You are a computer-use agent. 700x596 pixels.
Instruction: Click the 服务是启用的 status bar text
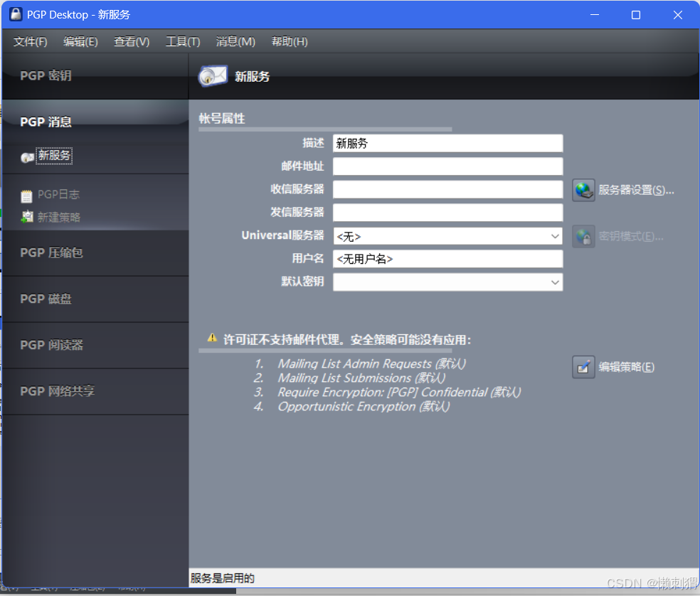pyautogui.click(x=223, y=579)
